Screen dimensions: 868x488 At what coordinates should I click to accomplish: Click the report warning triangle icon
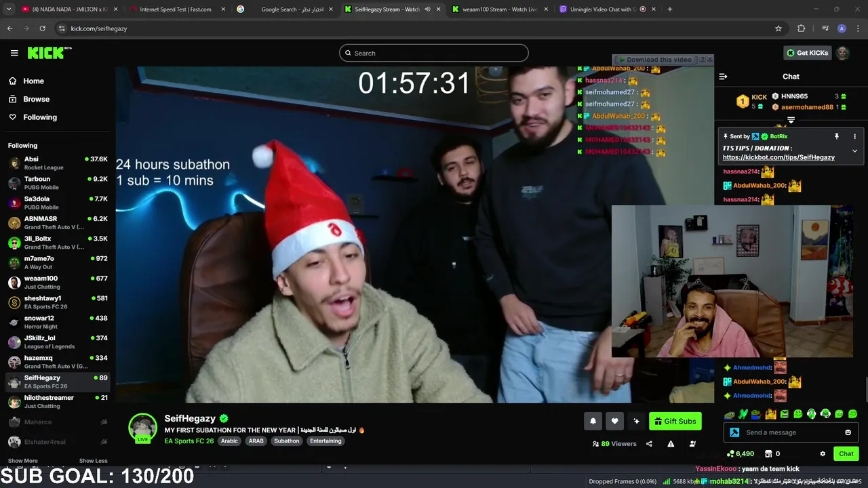click(x=671, y=444)
